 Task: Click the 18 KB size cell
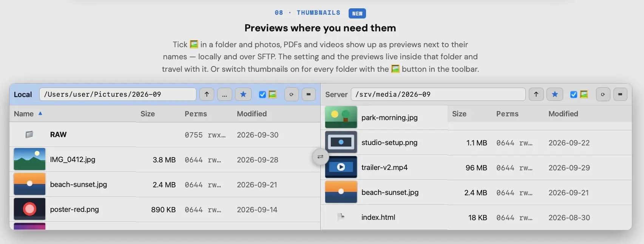(x=477, y=218)
